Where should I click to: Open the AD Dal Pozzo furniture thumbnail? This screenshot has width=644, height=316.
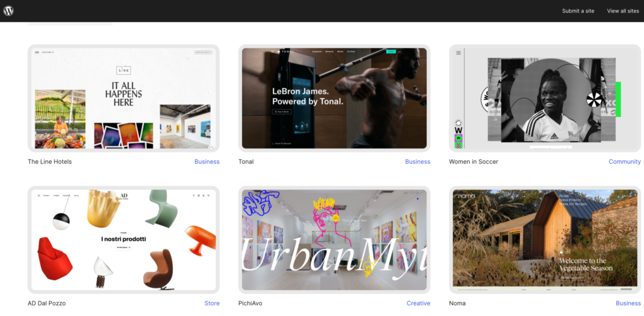123,240
